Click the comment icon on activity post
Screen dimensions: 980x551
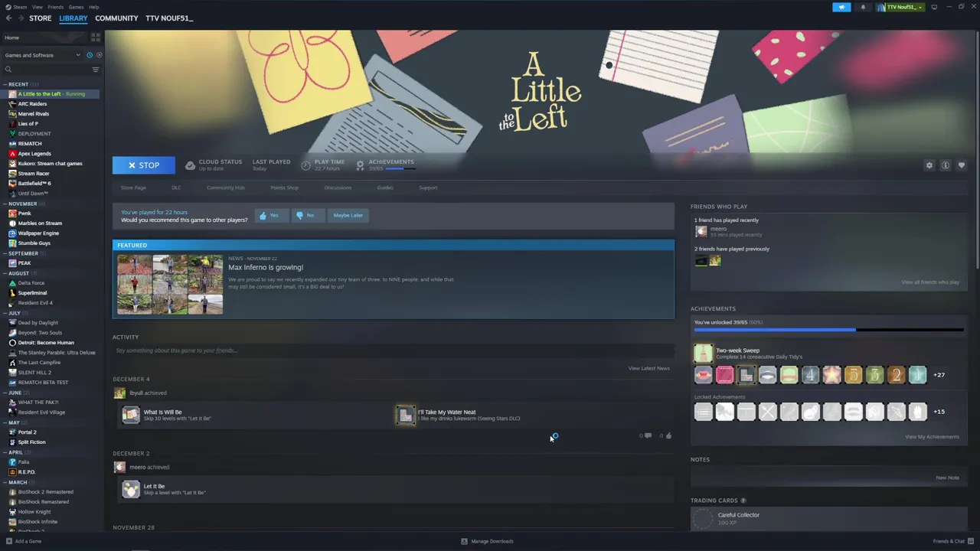coord(648,435)
